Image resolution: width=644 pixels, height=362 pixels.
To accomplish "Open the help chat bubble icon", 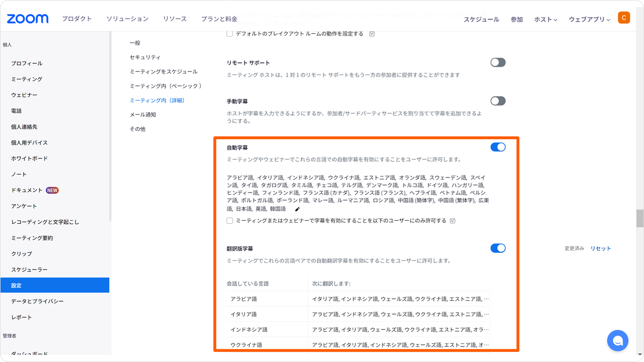I will tap(618, 340).
